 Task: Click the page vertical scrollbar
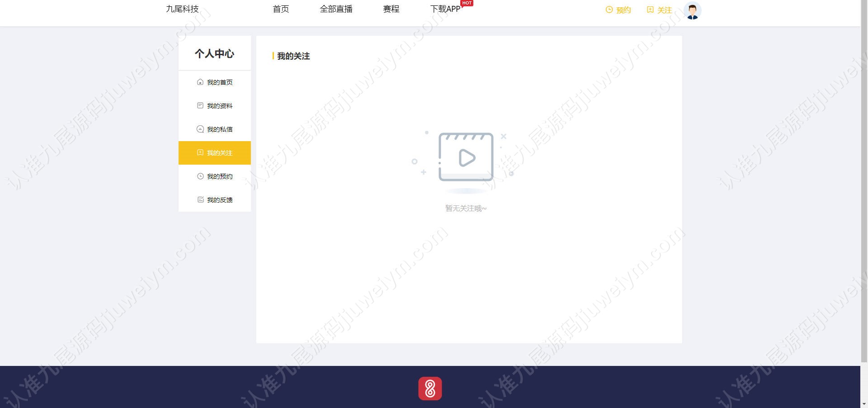(x=864, y=181)
